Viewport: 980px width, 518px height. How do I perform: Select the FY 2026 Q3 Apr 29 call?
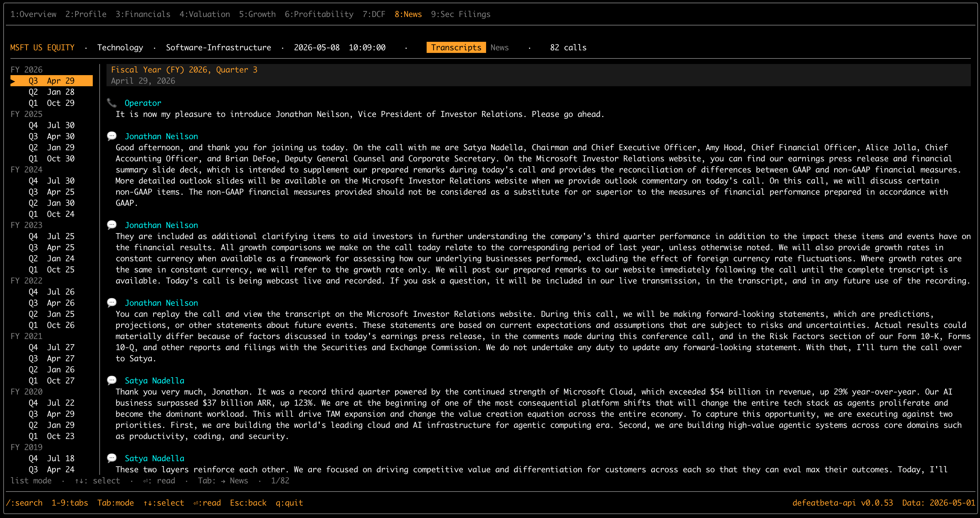(x=51, y=81)
